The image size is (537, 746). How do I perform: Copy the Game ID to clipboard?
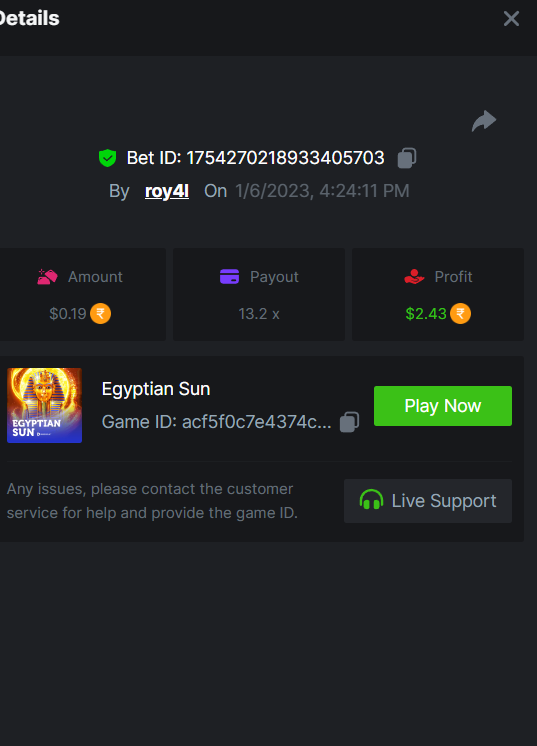[349, 422]
